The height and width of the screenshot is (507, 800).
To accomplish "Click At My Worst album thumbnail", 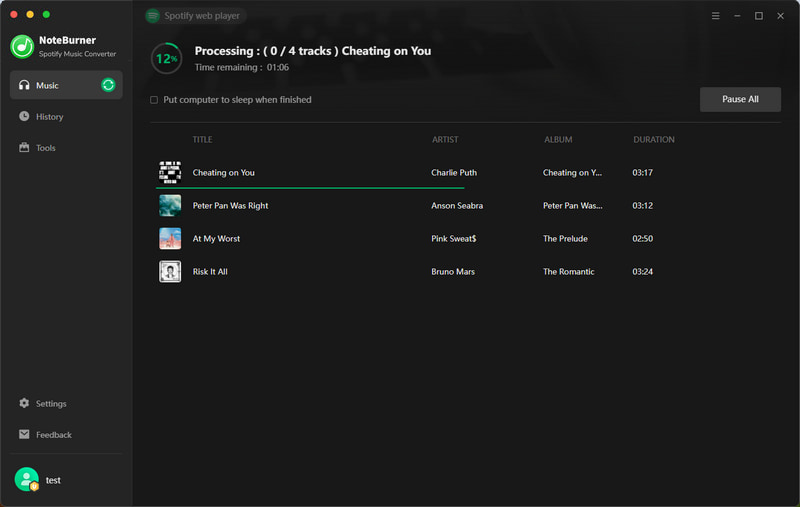I will (170, 238).
